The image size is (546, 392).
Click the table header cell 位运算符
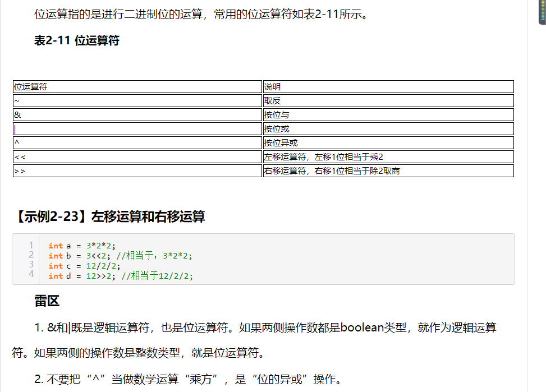pyautogui.click(x=137, y=87)
